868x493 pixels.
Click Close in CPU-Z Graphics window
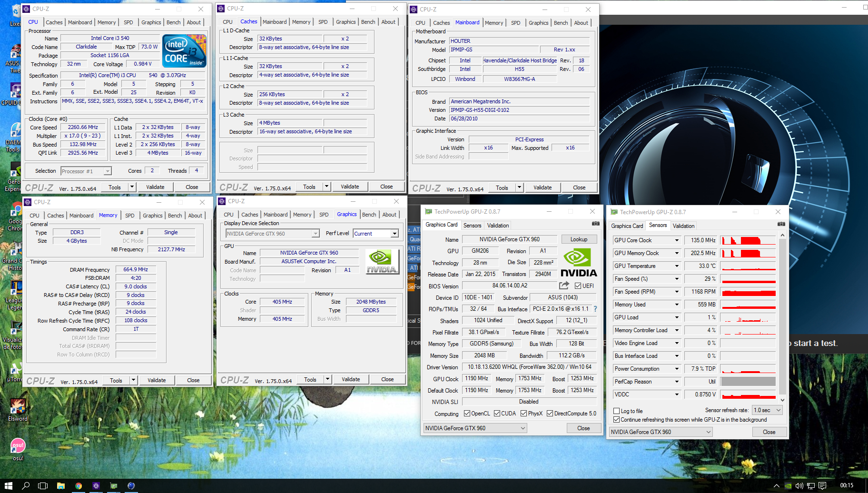point(387,379)
